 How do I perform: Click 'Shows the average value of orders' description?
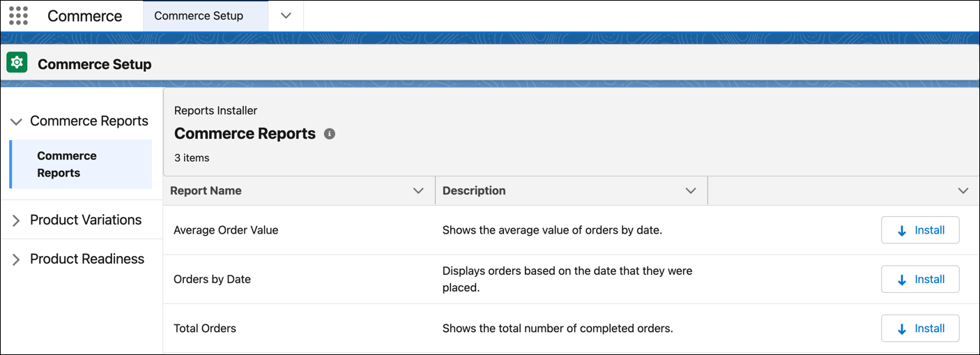click(x=552, y=230)
